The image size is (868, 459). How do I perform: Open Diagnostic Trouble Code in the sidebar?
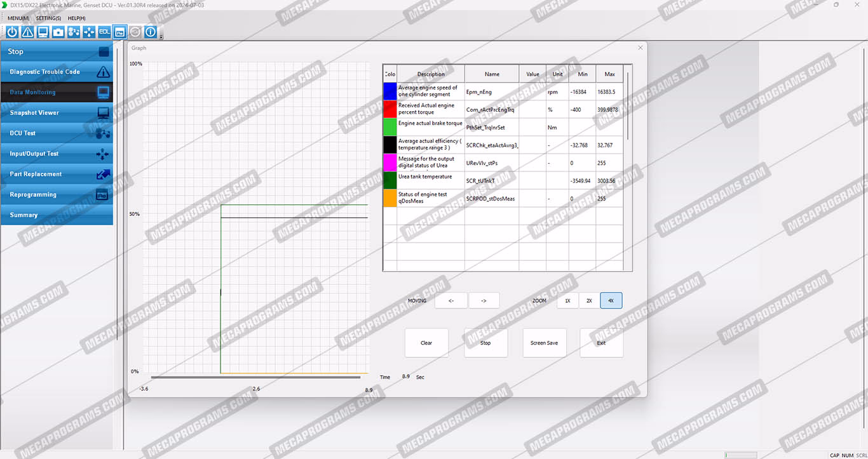pyautogui.click(x=57, y=72)
